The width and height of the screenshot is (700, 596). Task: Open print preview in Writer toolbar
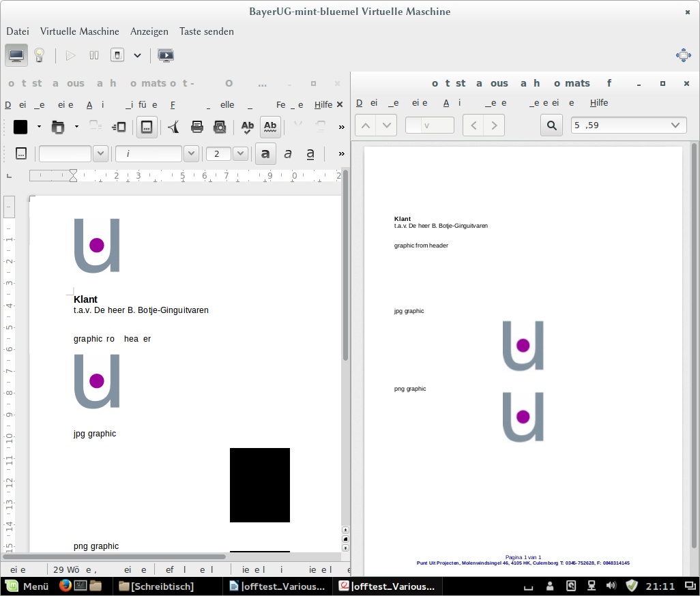(220, 126)
